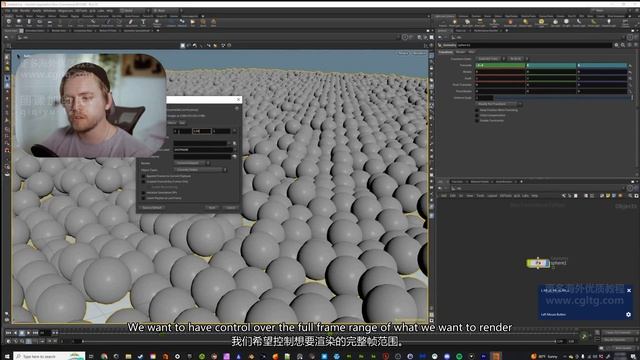Select the Tube shelf tool
This screenshot has height=360, width=640.
click(x=29, y=22)
